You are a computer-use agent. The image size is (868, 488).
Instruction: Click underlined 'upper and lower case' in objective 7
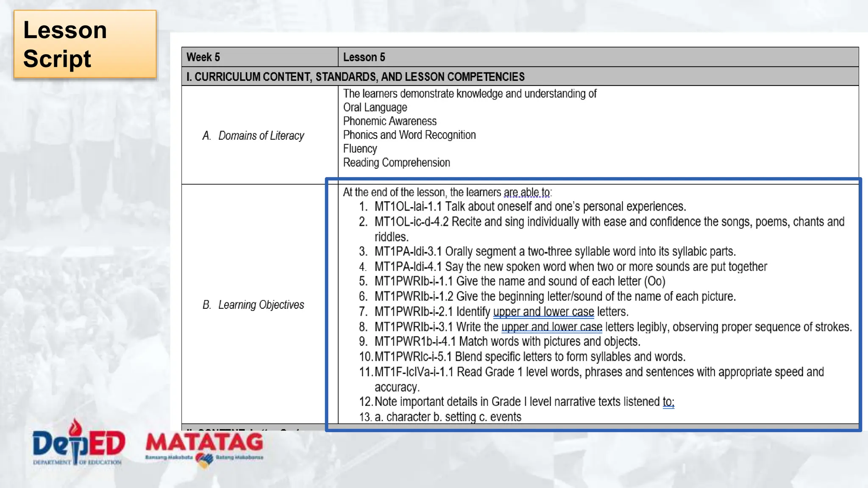tap(543, 312)
